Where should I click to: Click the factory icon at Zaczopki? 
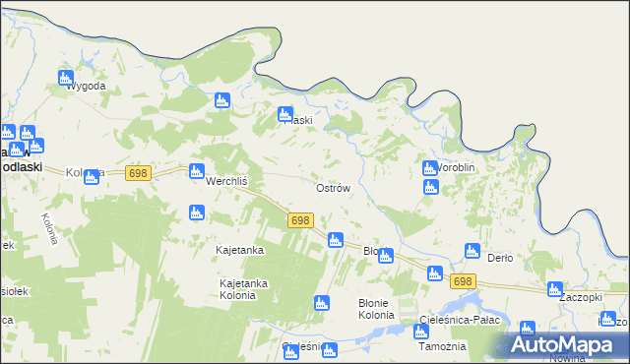[x=555, y=289]
